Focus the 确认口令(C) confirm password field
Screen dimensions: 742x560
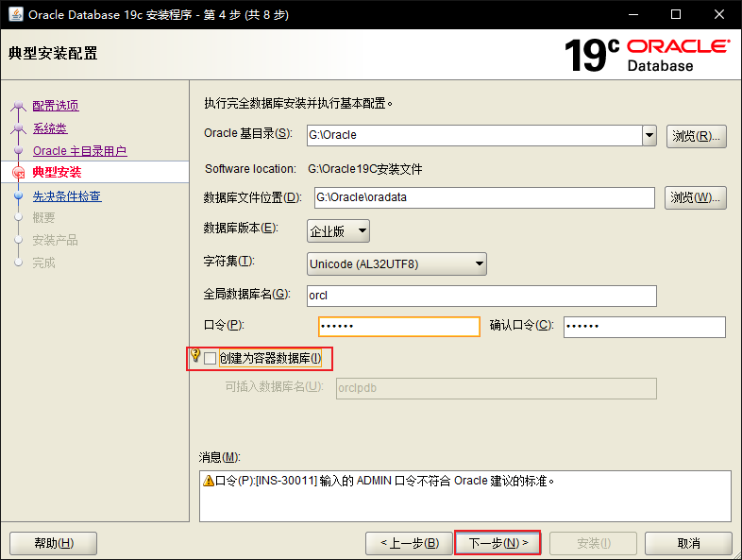[x=645, y=327]
